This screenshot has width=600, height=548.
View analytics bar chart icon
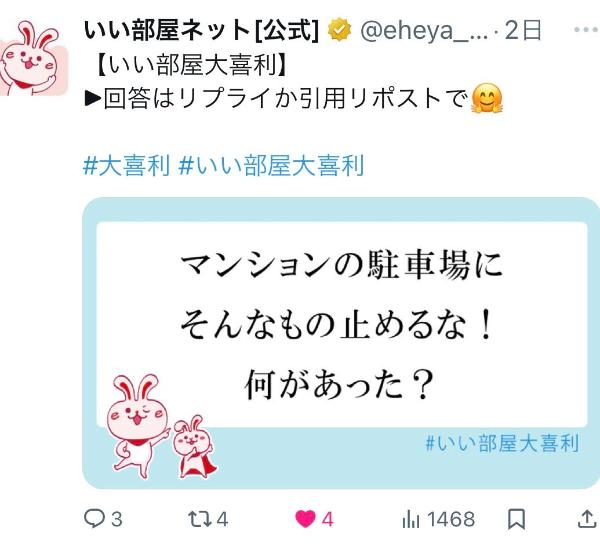[x=411, y=519]
